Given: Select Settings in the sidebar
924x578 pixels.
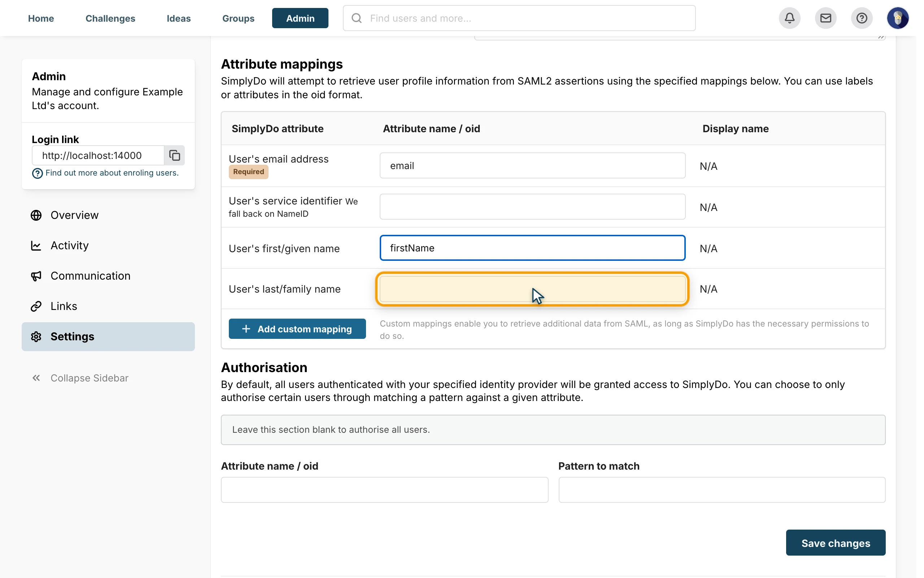Looking at the screenshot, I should coord(108,336).
